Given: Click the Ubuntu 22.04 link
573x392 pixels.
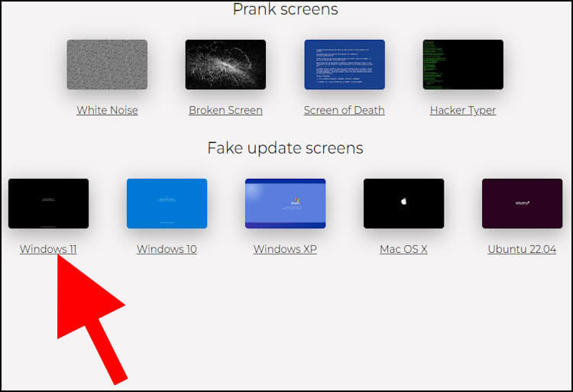Looking at the screenshot, I should tap(522, 249).
